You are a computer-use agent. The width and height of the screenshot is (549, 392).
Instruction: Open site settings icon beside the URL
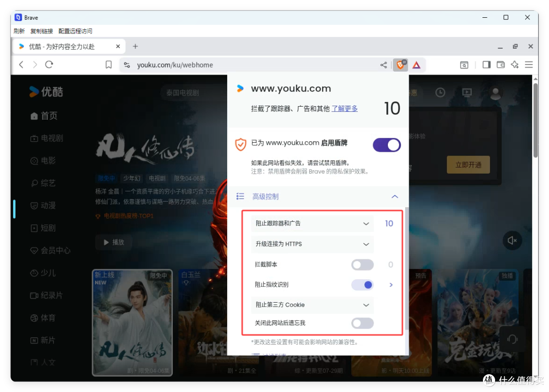127,65
